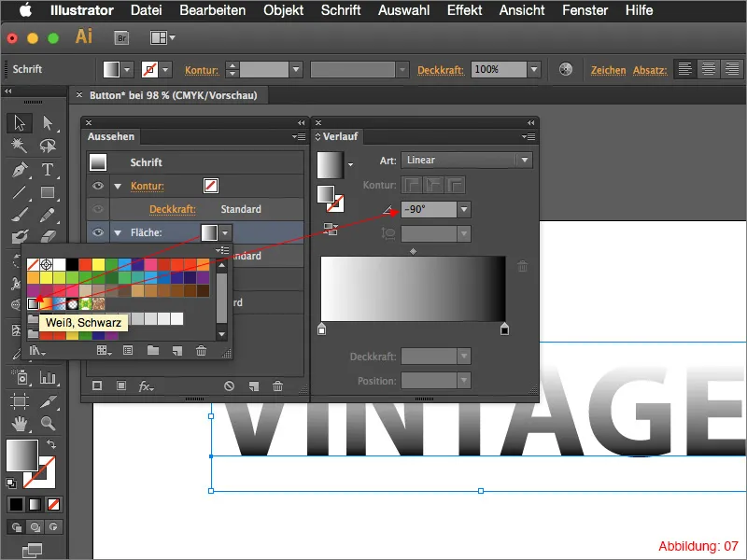Viewport: 747px width, 560px height.
Task: Select the Paintbrush tool
Action: (x=20, y=215)
